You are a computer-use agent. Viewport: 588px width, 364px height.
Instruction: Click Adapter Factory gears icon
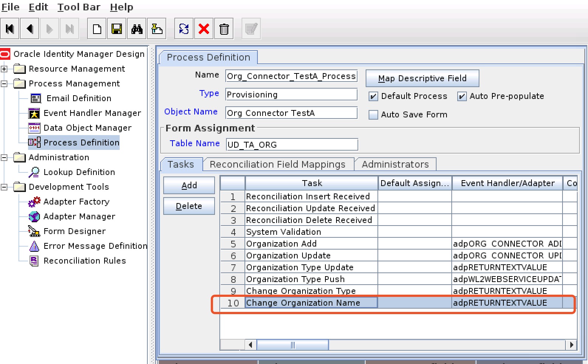(x=34, y=202)
